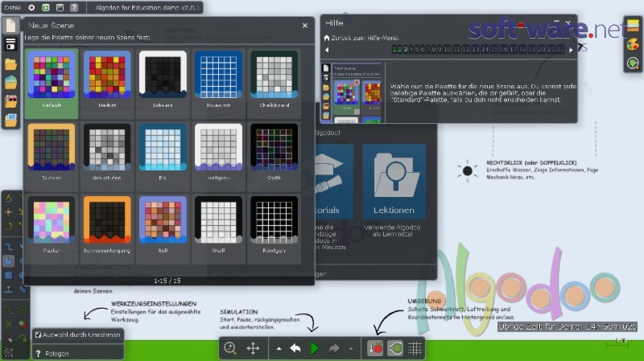Go to next help page arrow
This screenshot has height=361, width=644.
571,50
